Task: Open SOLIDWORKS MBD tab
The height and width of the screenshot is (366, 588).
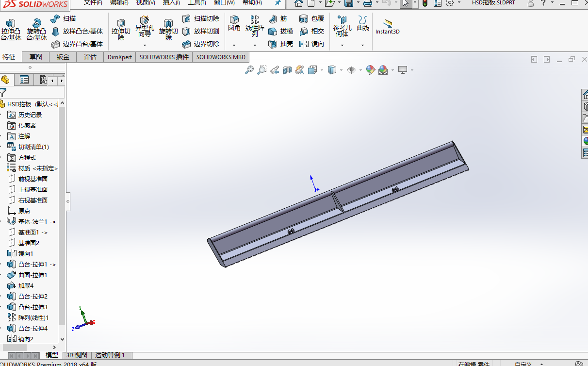Action: pyautogui.click(x=221, y=57)
